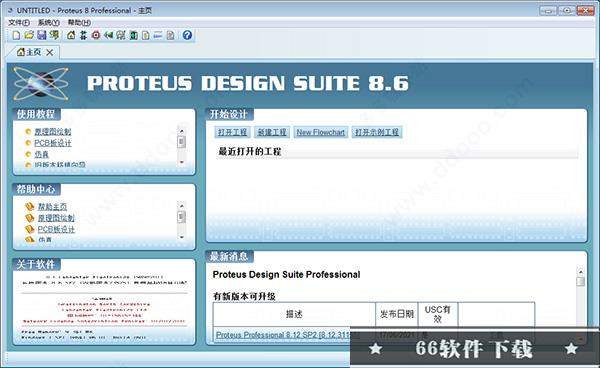Click the New Flowchart button
Image resolution: width=600 pixels, height=368 pixels.
321,132
